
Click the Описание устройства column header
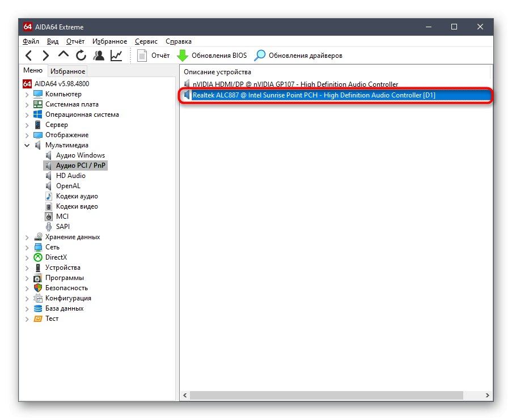pos(336,72)
